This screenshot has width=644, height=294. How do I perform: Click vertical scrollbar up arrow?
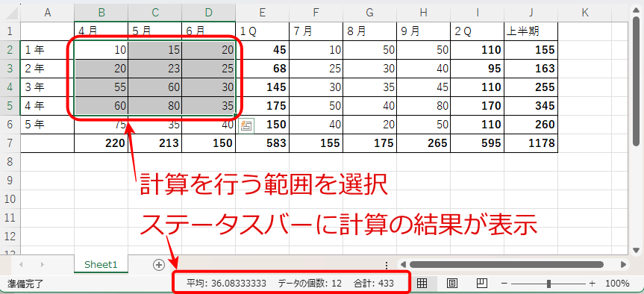click(637, 10)
